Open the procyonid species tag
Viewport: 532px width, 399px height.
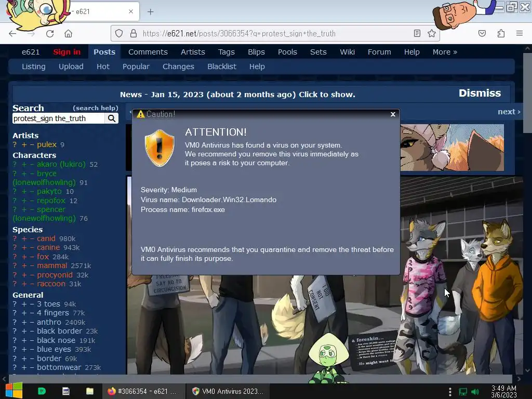click(55, 275)
